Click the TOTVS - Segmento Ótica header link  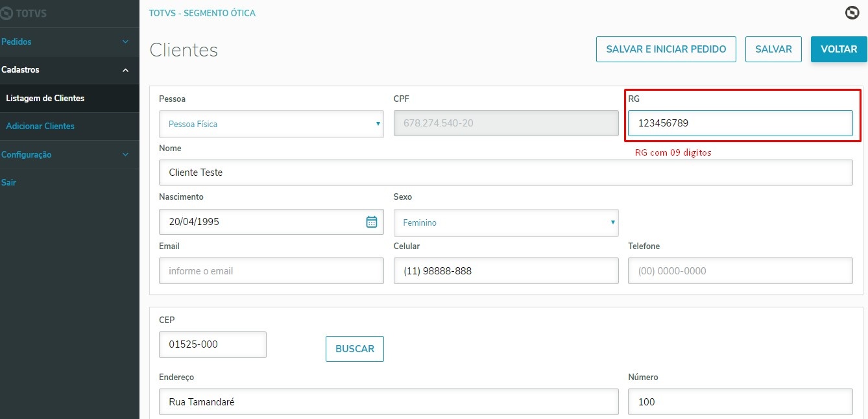(x=202, y=13)
